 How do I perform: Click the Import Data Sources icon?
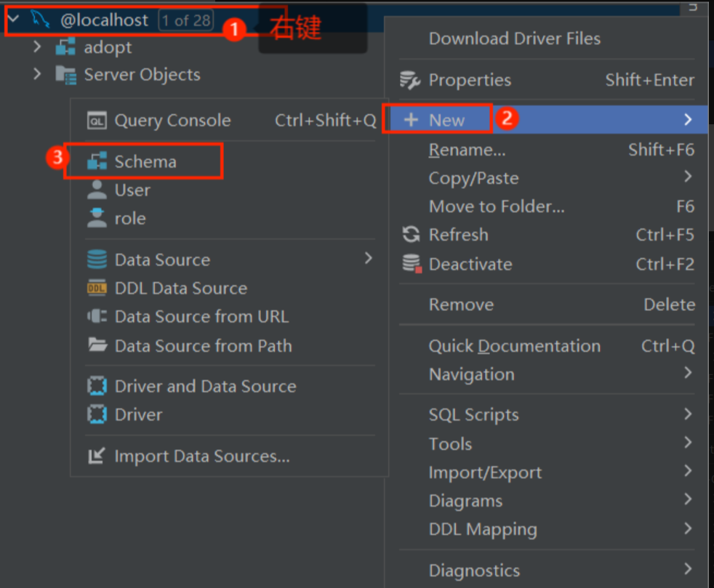tap(97, 456)
